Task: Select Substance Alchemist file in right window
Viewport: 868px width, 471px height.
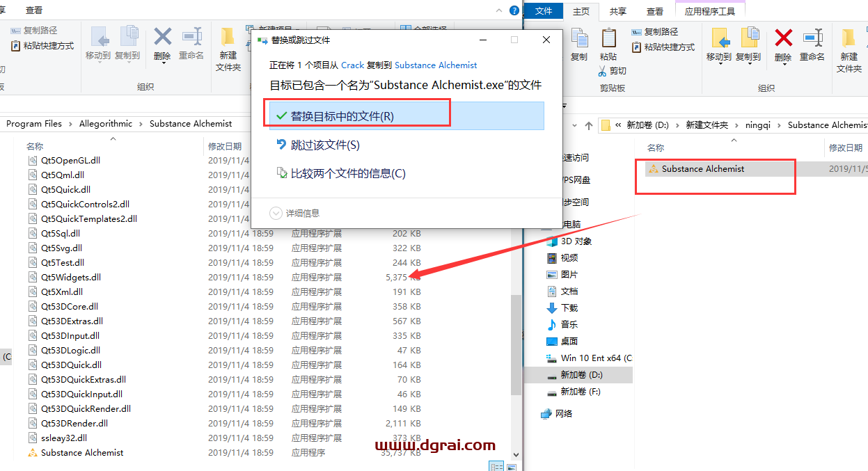Action: click(703, 168)
